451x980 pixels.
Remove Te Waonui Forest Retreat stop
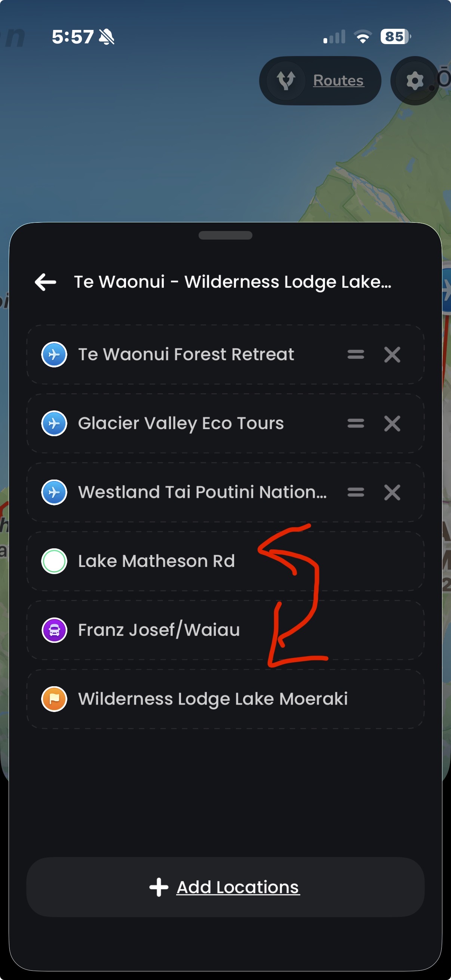point(392,355)
